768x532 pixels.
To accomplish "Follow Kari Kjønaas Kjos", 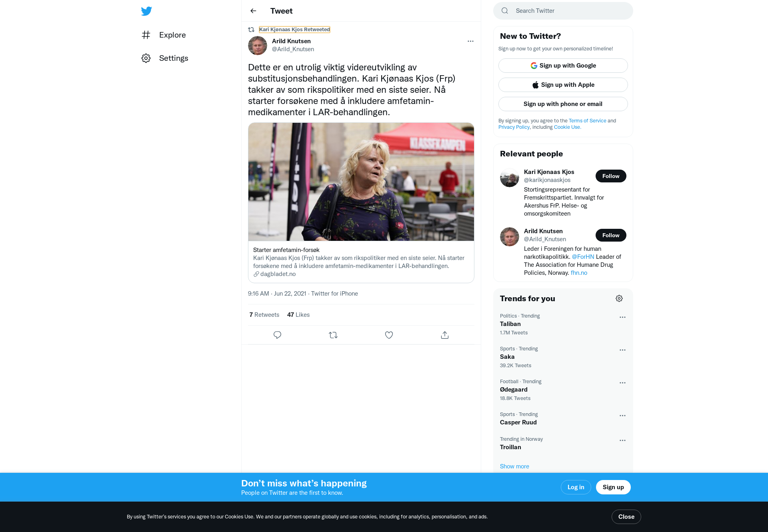I will pyautogui.click(x=611, y=176).
